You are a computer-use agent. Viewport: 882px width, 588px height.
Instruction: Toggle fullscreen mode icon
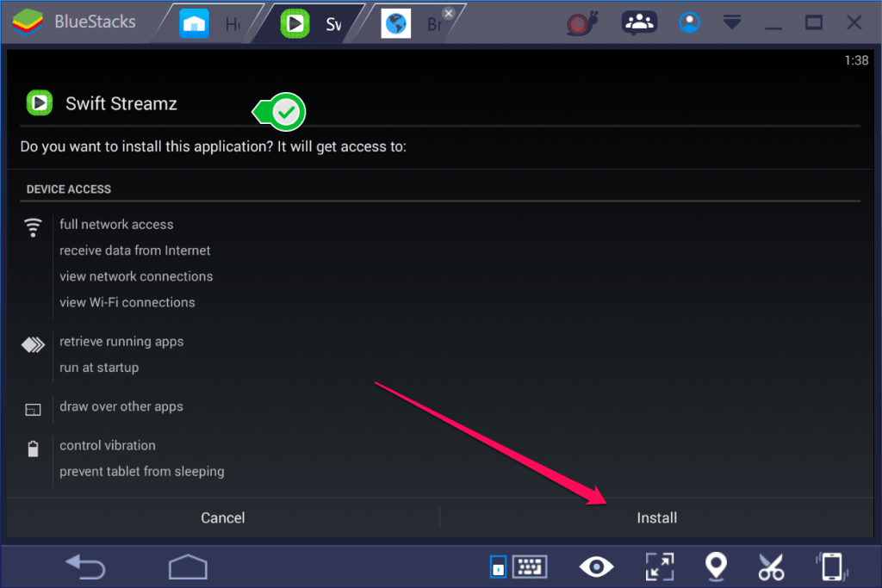(659, 566)
